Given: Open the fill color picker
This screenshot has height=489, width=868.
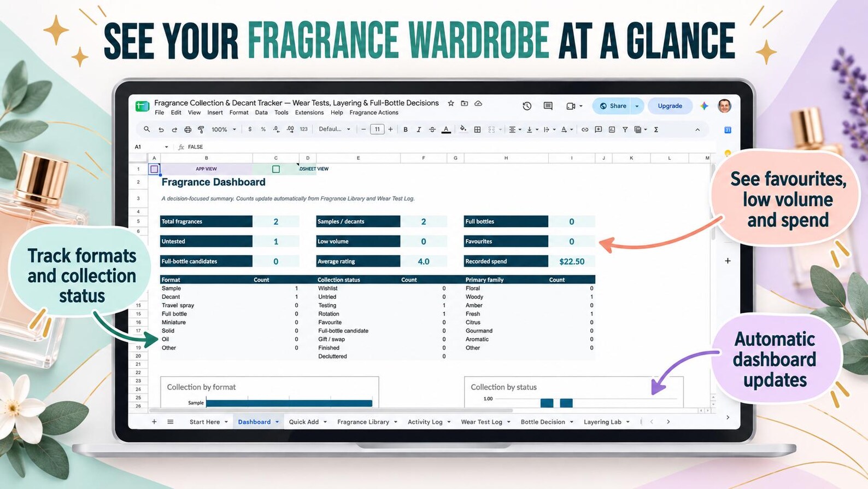Looking at the screenshot, I should (x=463, y=130).
